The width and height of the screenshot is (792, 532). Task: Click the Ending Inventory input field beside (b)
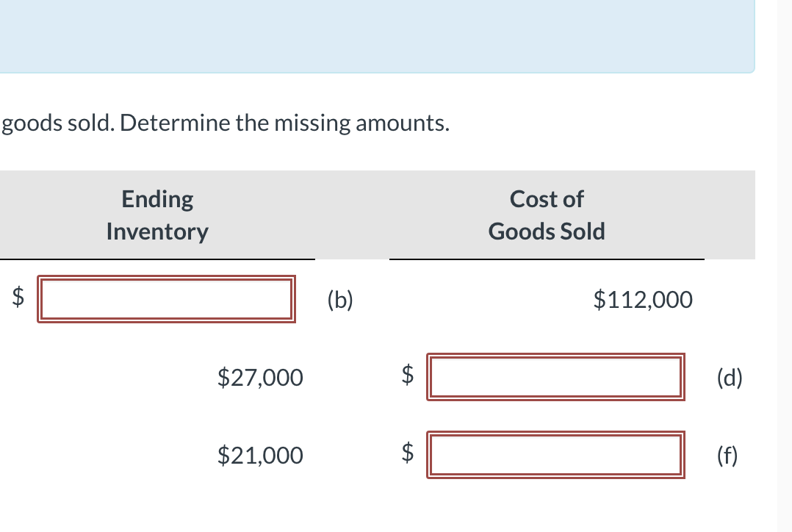click(x=167, y=299)
